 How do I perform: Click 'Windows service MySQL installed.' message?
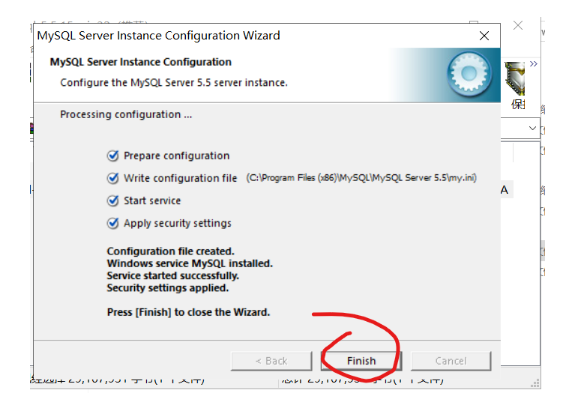coord(190,263)
